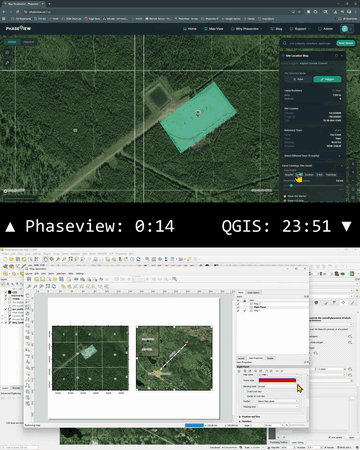Open the Select Different Town dropdown
Image resolution: width=360 pixels, height=450 pixels.
tap(312, 156)
